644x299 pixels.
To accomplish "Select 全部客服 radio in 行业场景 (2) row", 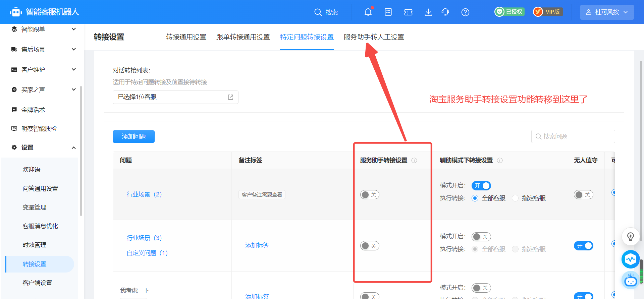I will (475, 198).
